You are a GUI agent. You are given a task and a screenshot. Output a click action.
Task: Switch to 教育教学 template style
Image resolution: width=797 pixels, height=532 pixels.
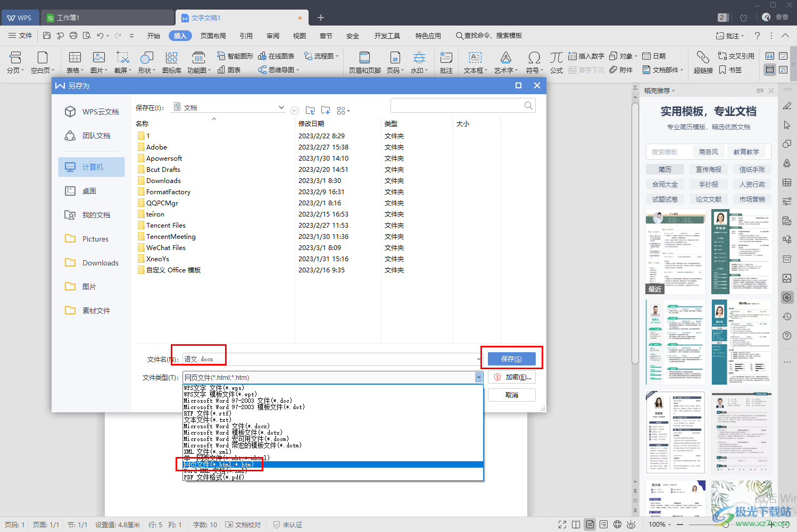point(746,152)
